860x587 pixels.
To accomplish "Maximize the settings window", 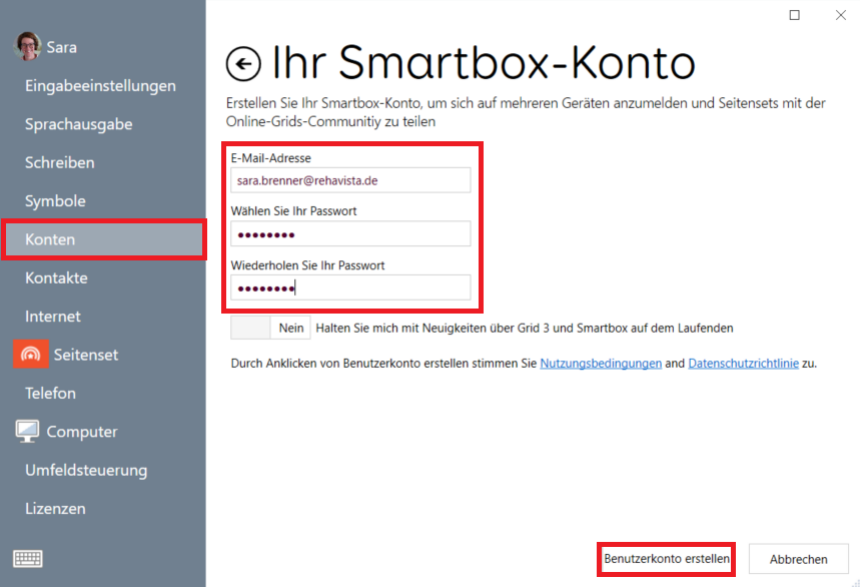I will [x=794, y=15].
